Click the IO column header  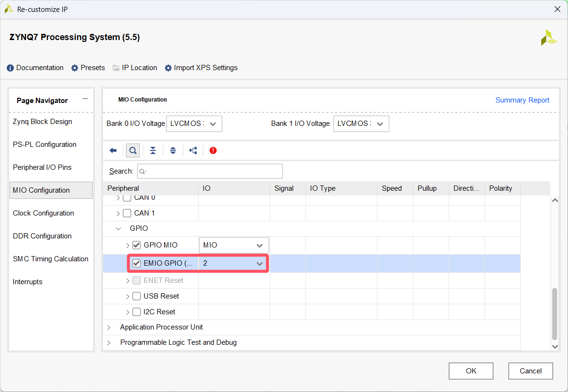pyautogui.click(x=234, y=188)
